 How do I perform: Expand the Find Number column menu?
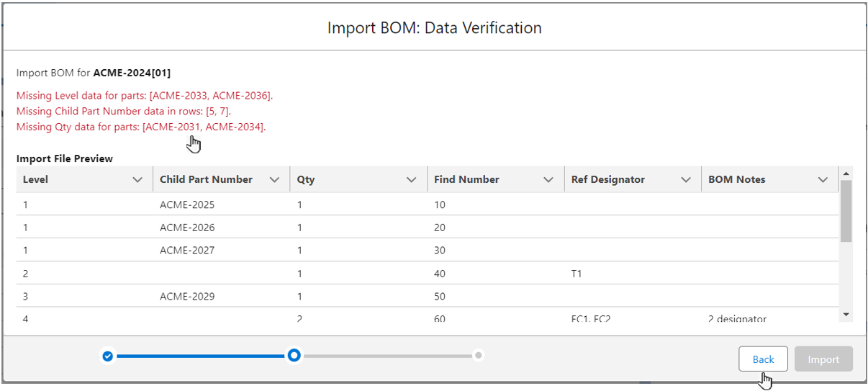[548, 180]
